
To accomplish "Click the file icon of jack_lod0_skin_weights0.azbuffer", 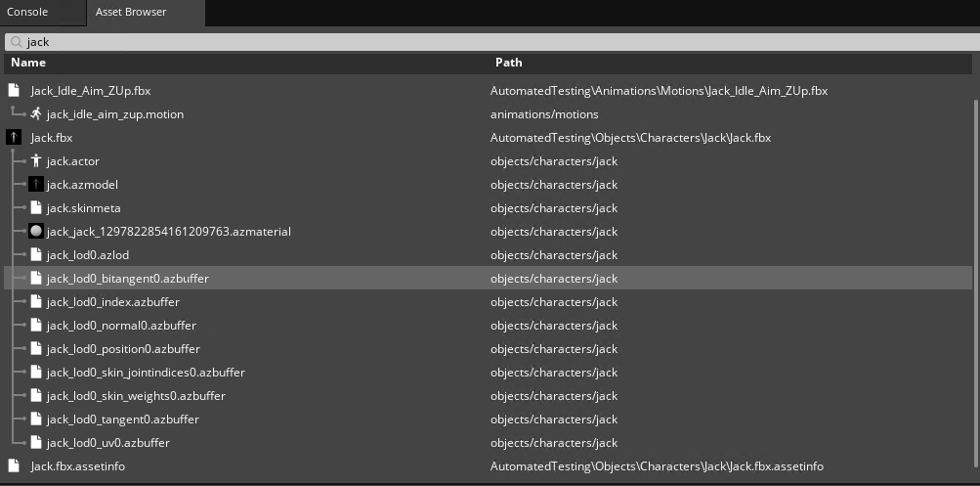I will [x=36, y=395].
